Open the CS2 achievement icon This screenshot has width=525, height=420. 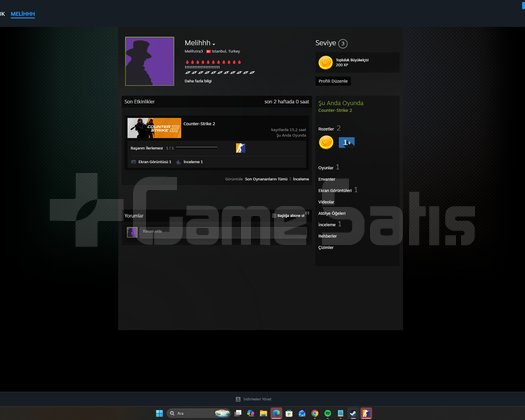(240, 148)
